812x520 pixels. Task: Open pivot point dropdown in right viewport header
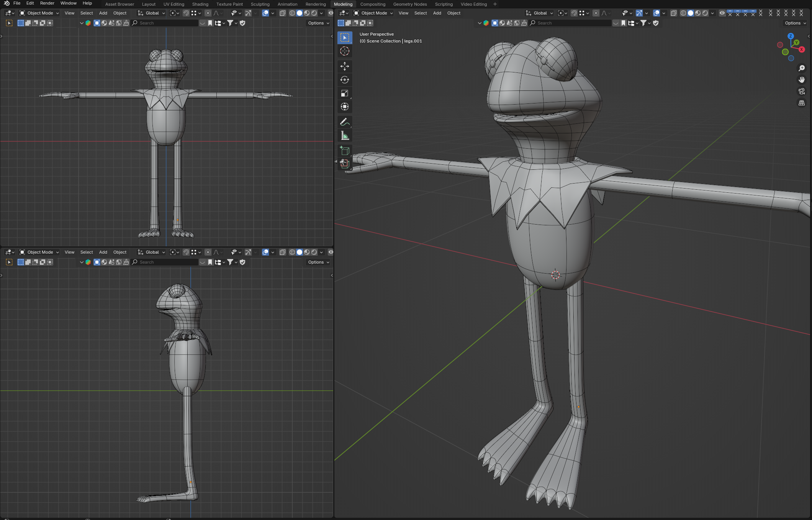(x=562, y=13)
